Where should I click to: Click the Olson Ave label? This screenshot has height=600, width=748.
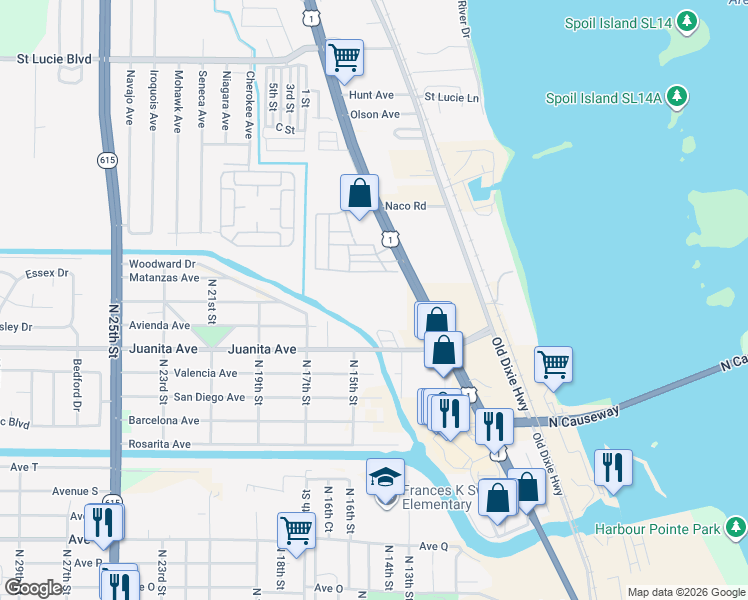tap(375, 114)
